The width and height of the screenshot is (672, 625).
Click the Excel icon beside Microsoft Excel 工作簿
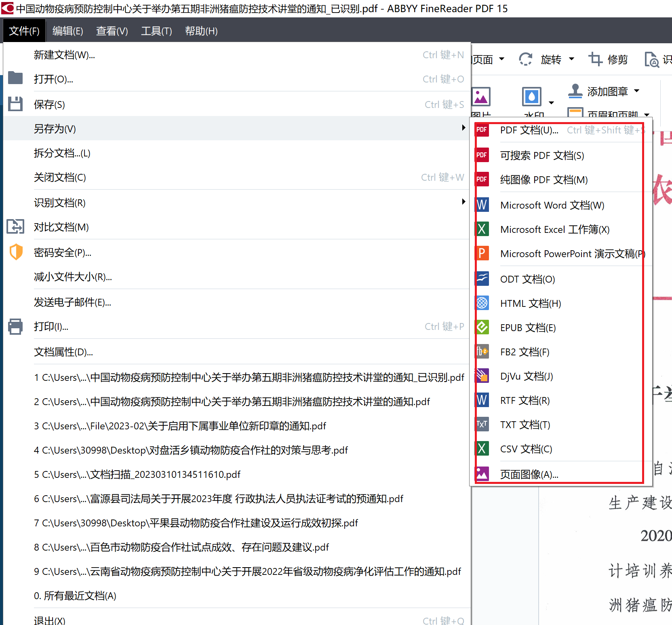point(482,229)
